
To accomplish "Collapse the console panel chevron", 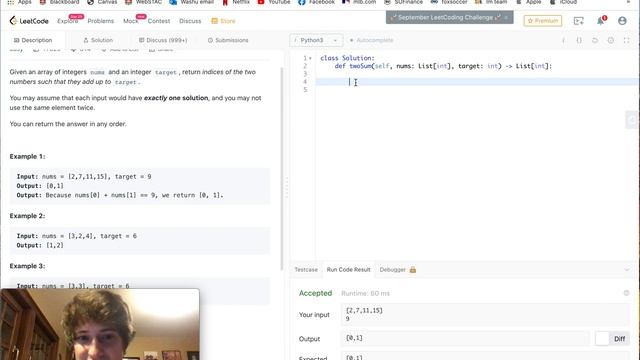I will point(627,269).
